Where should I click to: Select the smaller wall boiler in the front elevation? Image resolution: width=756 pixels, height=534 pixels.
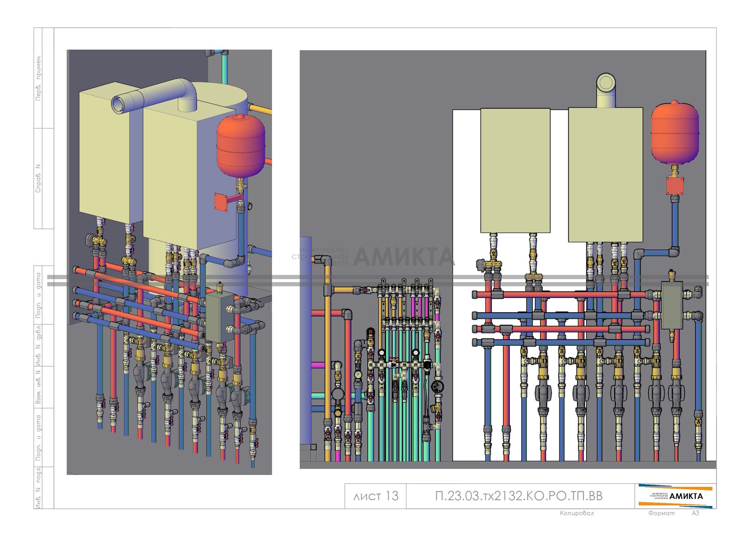pos(515,170)
